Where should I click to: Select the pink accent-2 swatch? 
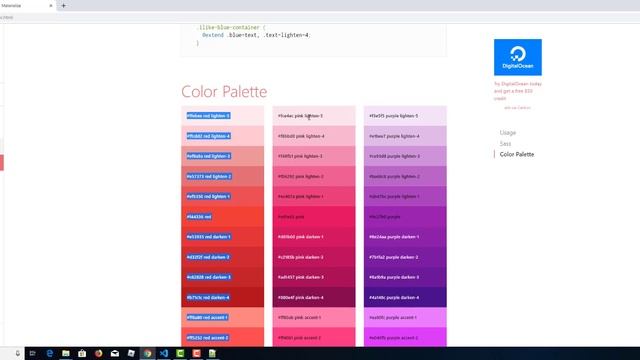click(x=314, y=337)
